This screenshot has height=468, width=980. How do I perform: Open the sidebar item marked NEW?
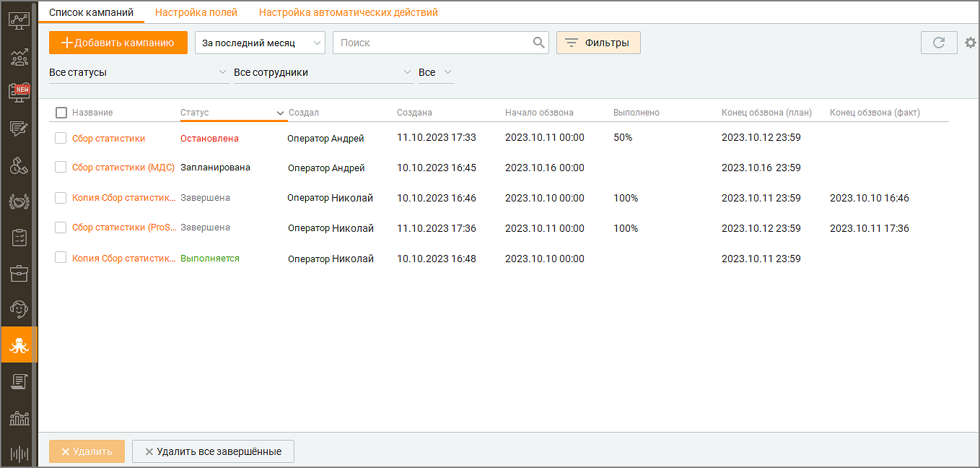click(x=19, y=92)
